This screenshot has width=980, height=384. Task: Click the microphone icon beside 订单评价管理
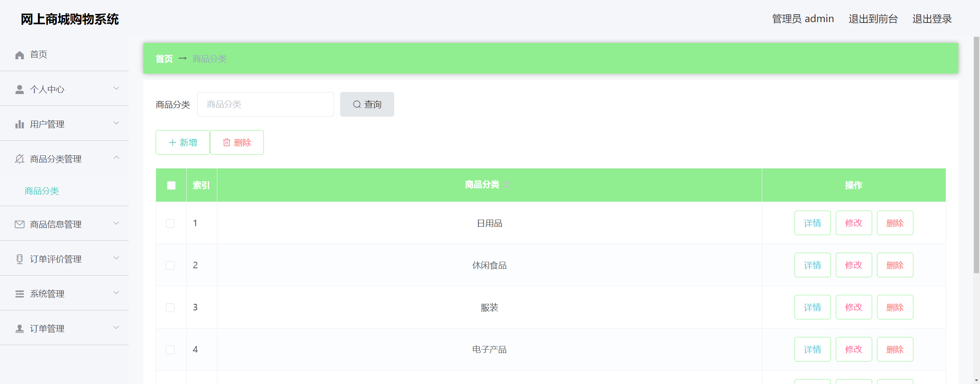pos(20,259)
